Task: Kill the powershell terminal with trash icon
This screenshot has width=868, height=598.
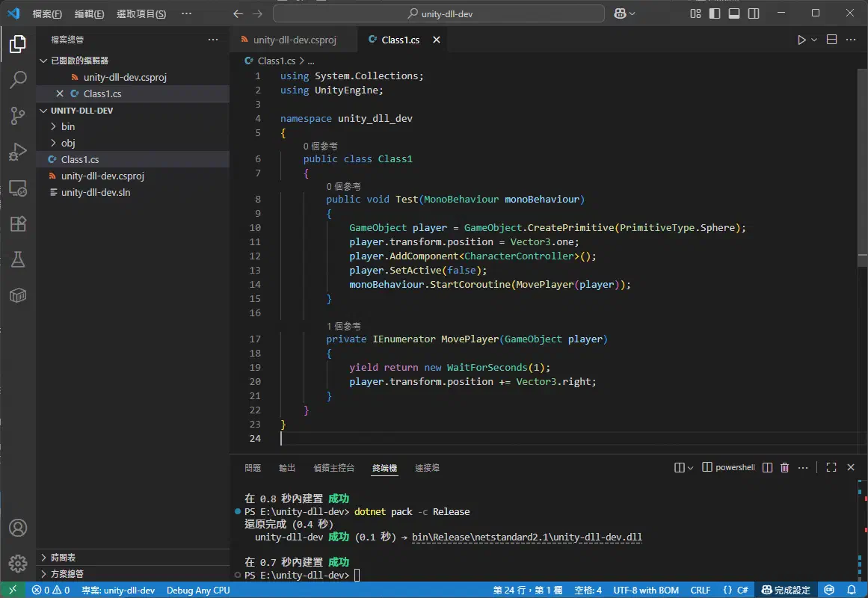Action: pyautogui.click(x=784, y=466)
